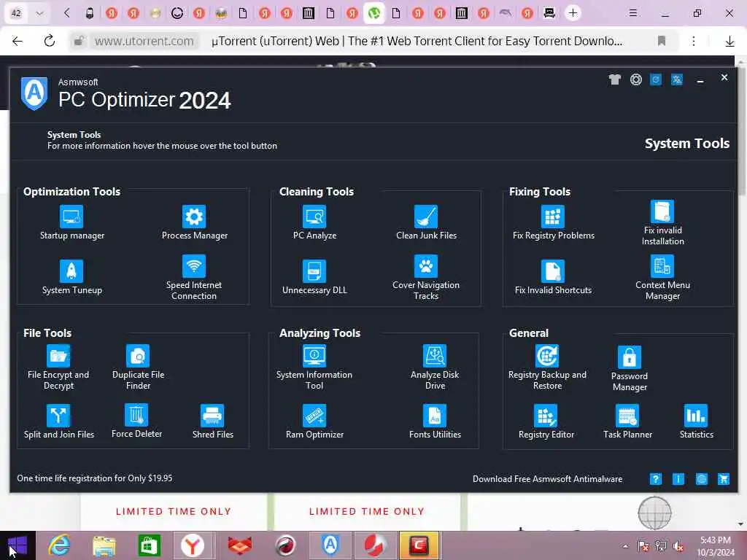
Task: Reload the utorrent page in browser
Action: point(49,42)
